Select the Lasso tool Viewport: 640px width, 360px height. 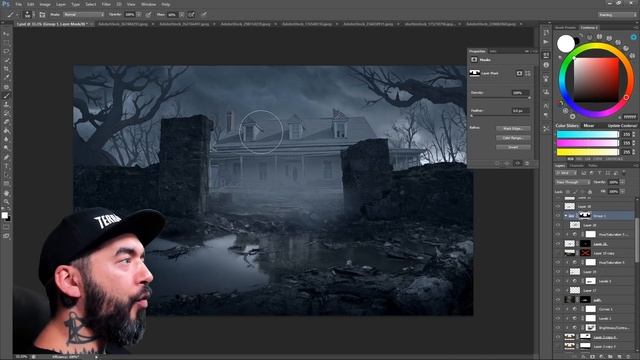point(6,51)
